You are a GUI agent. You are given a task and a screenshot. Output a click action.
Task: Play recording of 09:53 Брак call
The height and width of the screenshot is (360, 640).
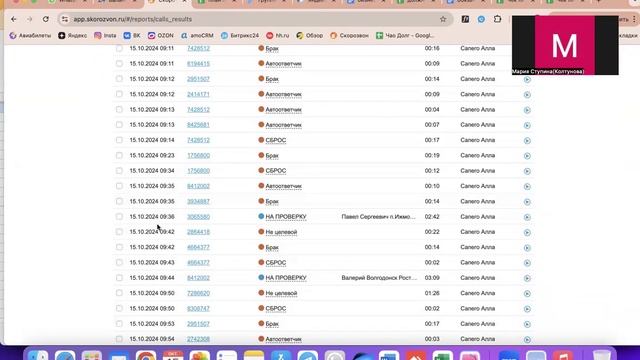tap(527, 324)
